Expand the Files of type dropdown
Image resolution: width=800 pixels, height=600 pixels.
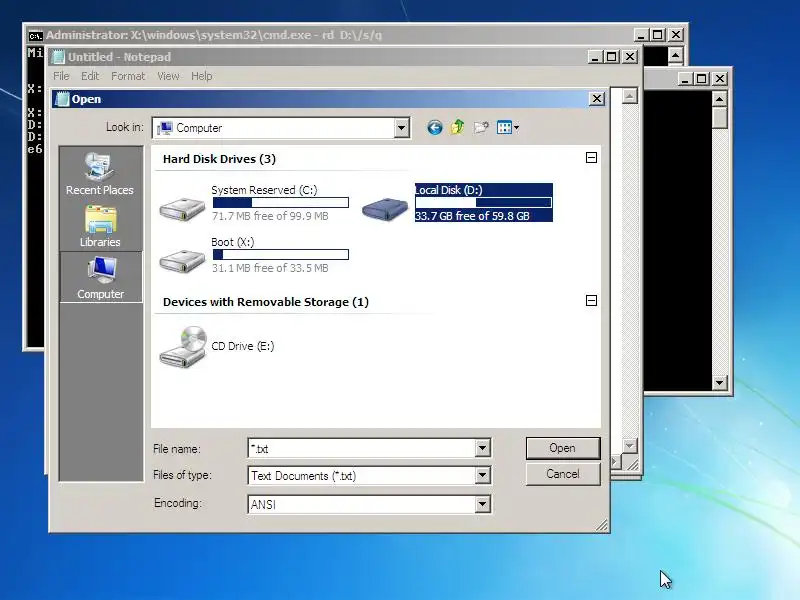tap(482, 476)
